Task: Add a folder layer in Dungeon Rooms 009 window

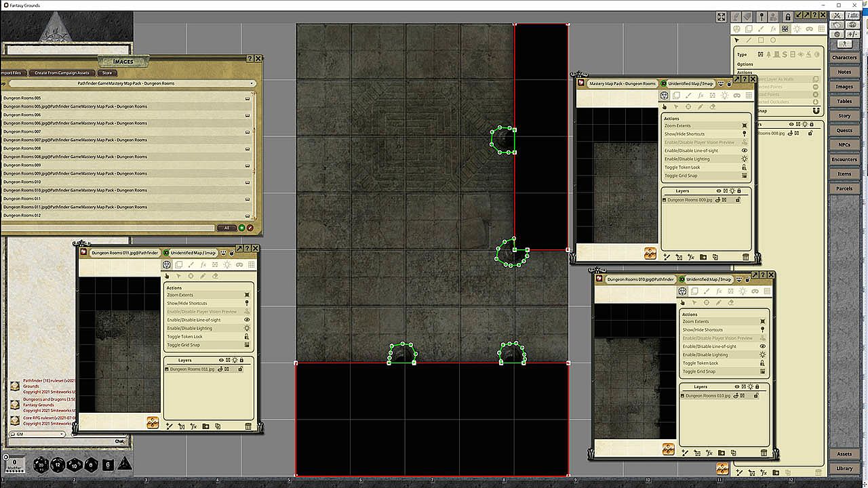Action: tap(703, 257)
